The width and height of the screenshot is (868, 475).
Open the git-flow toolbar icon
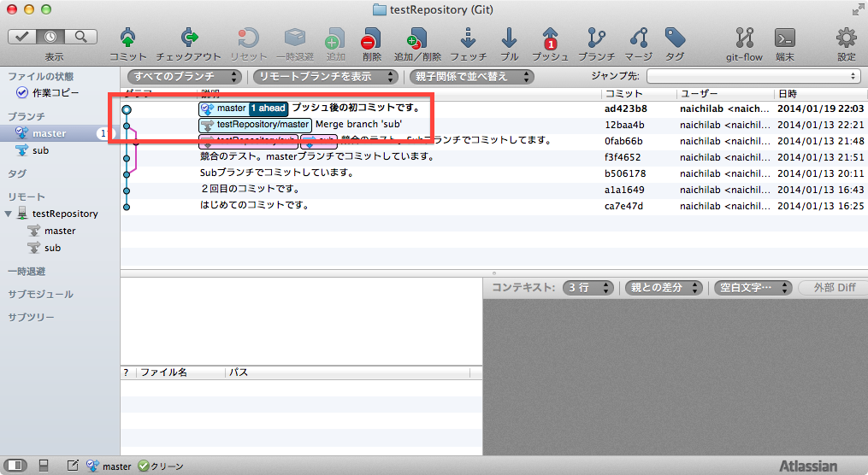(745, 38)
